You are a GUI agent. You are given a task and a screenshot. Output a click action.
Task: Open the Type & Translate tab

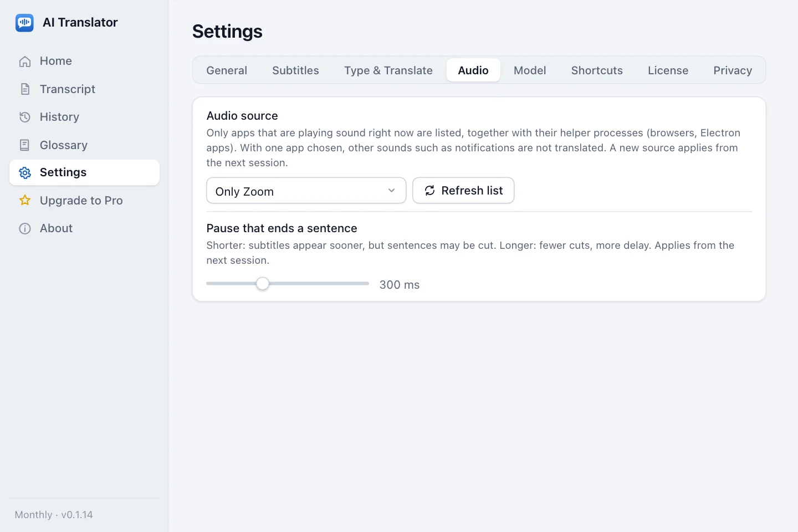[x=388, y=70]
